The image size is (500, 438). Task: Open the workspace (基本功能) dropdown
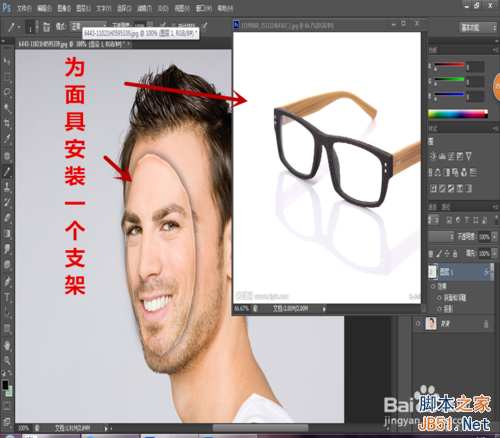pyautogui.click(x=478, y=28)
